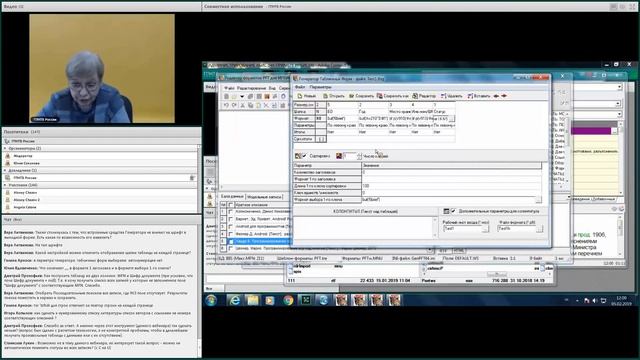Click the Открыть toolbar button
Image resolution: width=640 pixels, height=360 pixels.
[333, 96]
